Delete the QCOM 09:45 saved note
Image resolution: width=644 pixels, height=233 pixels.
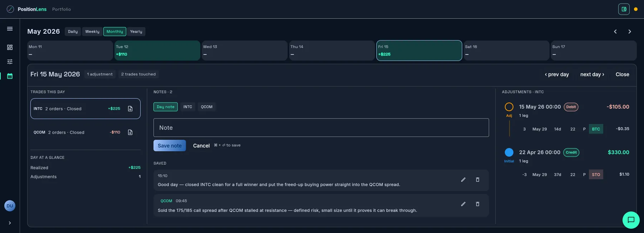pos(477,204)
